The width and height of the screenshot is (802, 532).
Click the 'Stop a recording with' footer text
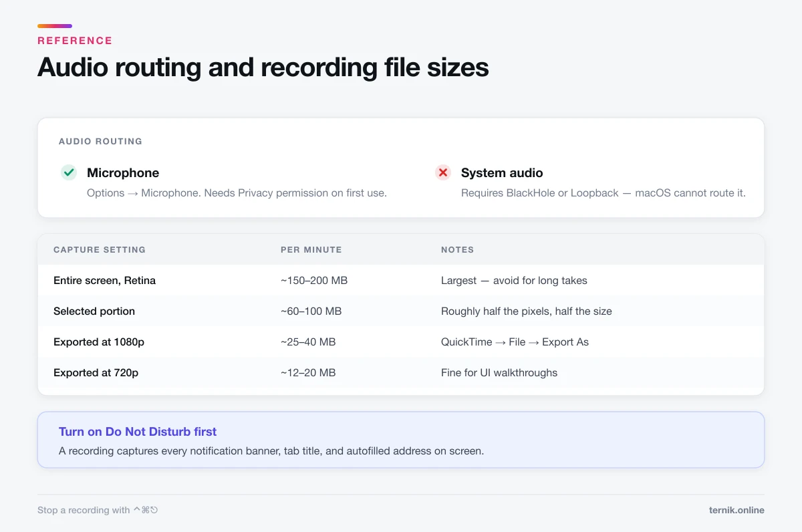tap(84, 510)
